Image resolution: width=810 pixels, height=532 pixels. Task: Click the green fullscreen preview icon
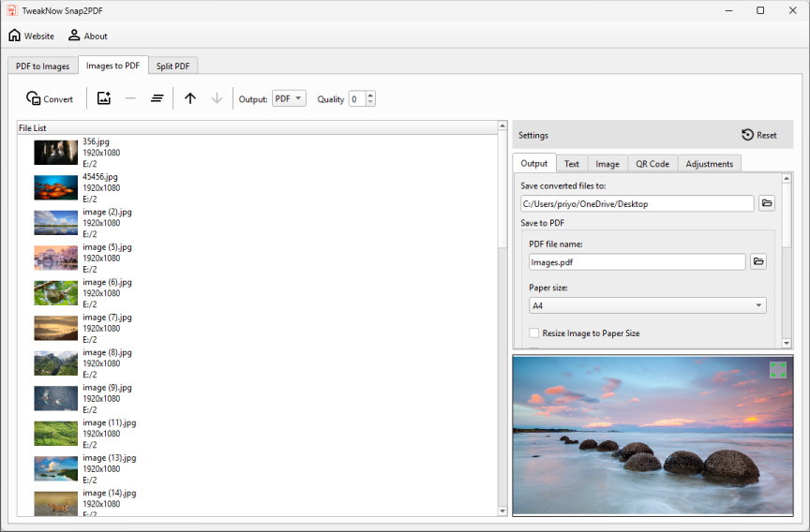pyautogui.click(x=777, y=369)
